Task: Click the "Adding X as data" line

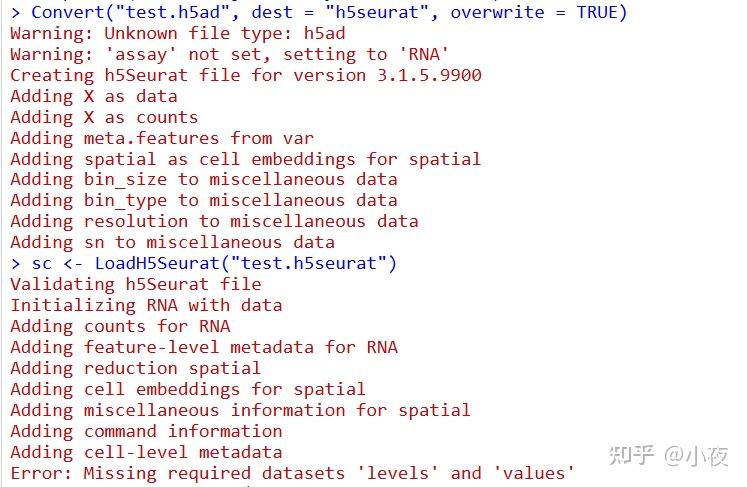Action: [93, 96]
